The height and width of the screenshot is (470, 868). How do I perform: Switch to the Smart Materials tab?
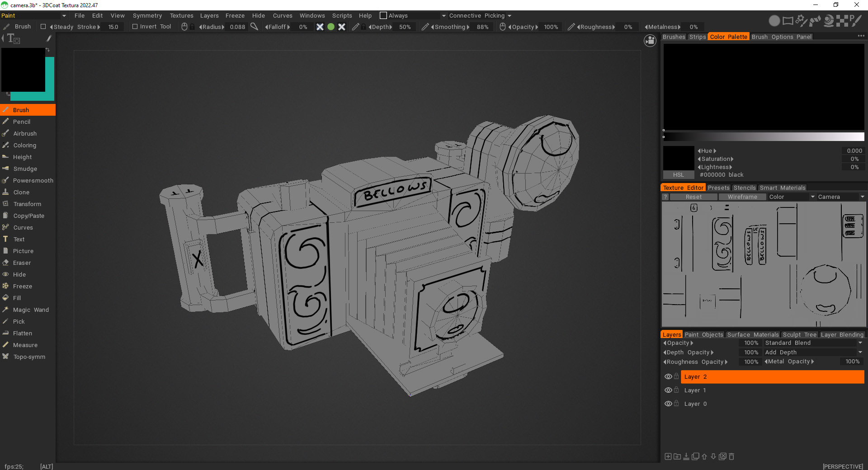coord(782,188)
